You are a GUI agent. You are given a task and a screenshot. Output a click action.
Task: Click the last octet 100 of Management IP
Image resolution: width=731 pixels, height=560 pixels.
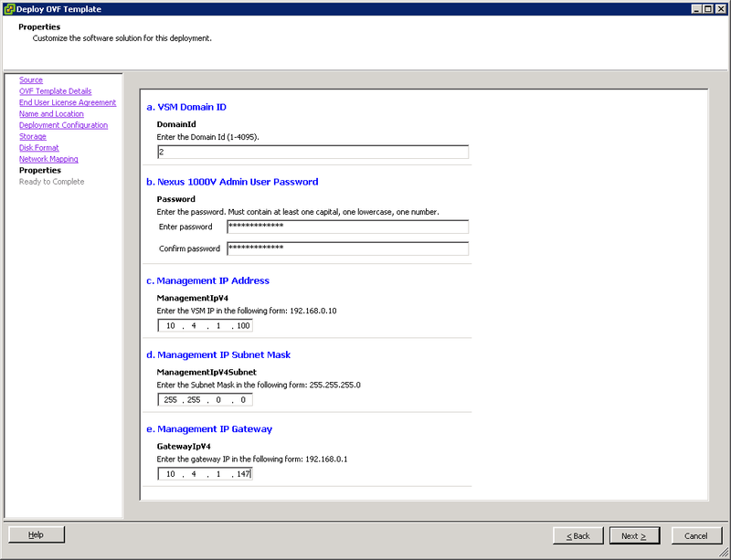[x=243, y=325]
